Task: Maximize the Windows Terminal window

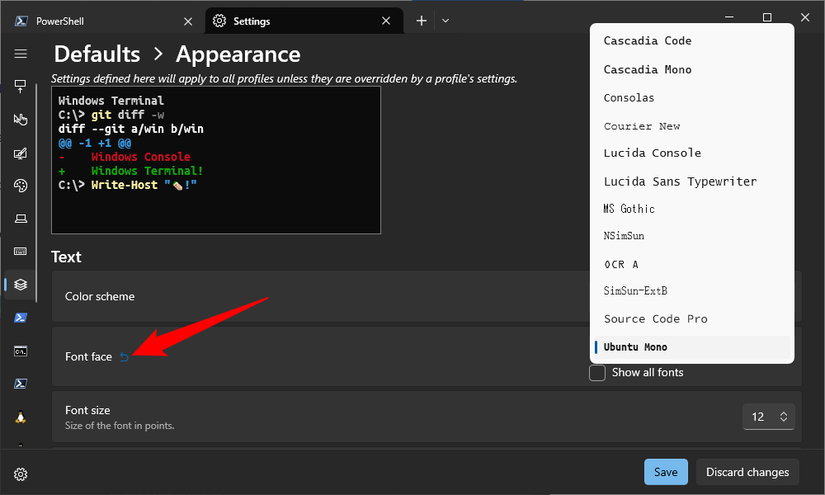Action: [x=767, y=17]
